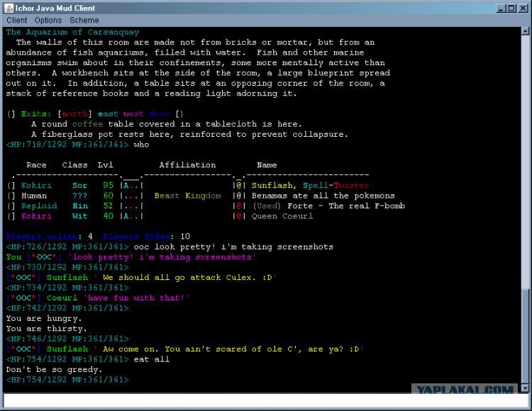Click the player name 'Sunflash, Spell-Twister'
The height and width of the screenshot is (411, 532).
(310, 186)
